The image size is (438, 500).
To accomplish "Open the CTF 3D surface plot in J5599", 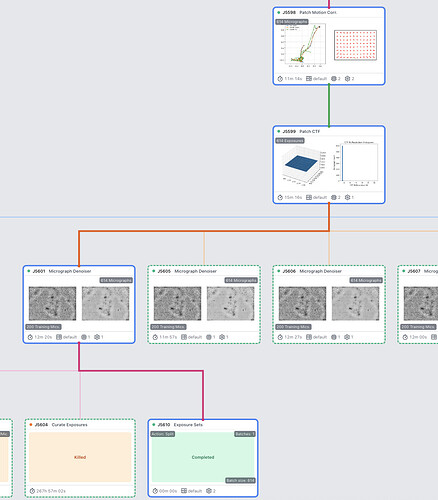I will 302,164.
